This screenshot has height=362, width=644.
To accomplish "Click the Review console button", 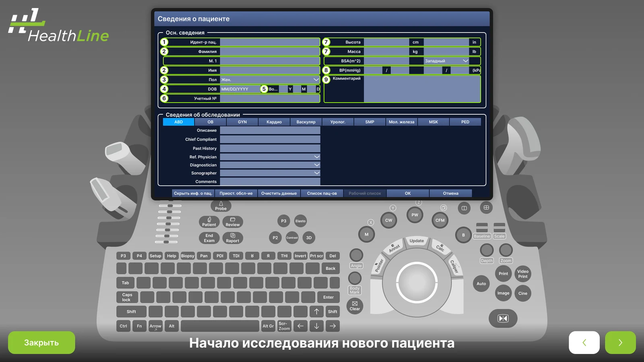I will coord(233,222).
